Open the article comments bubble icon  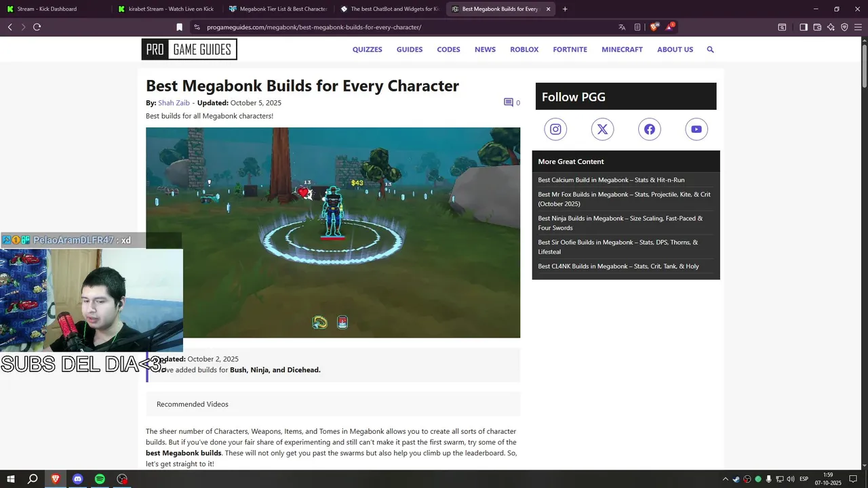(x=508, y=102)
